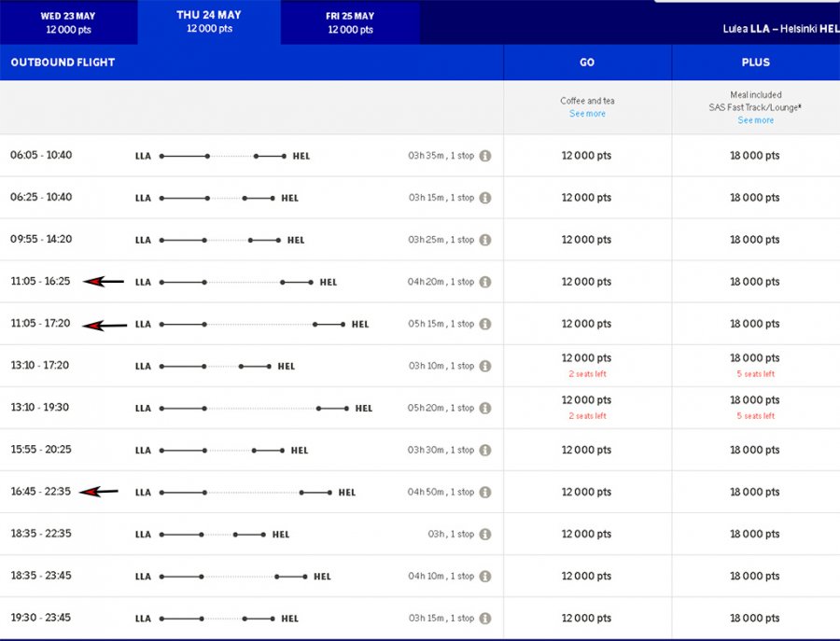840x641 pixels.
Task: Open info icon for 13:10 - 19:30 flight
Action: point(485,408)
